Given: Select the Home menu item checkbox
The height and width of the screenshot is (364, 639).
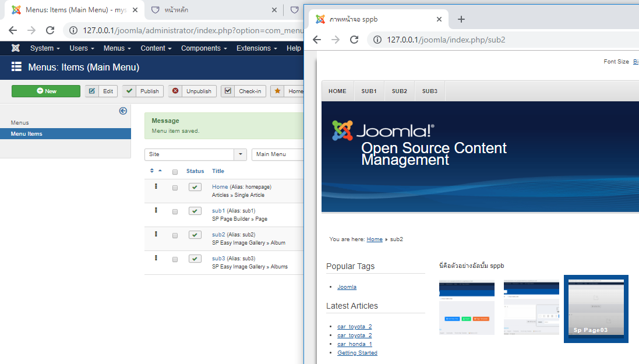Looking at the screenshot, I should (175, 188).
